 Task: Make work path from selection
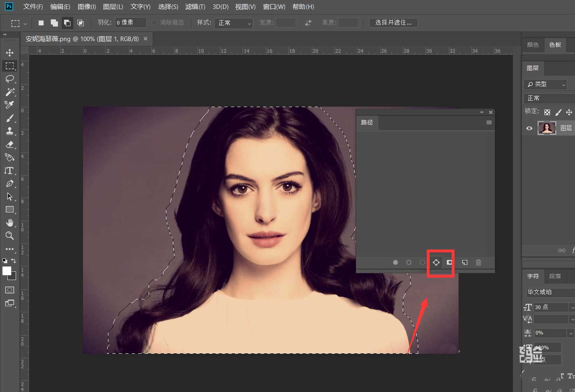(x=436, y=262)
